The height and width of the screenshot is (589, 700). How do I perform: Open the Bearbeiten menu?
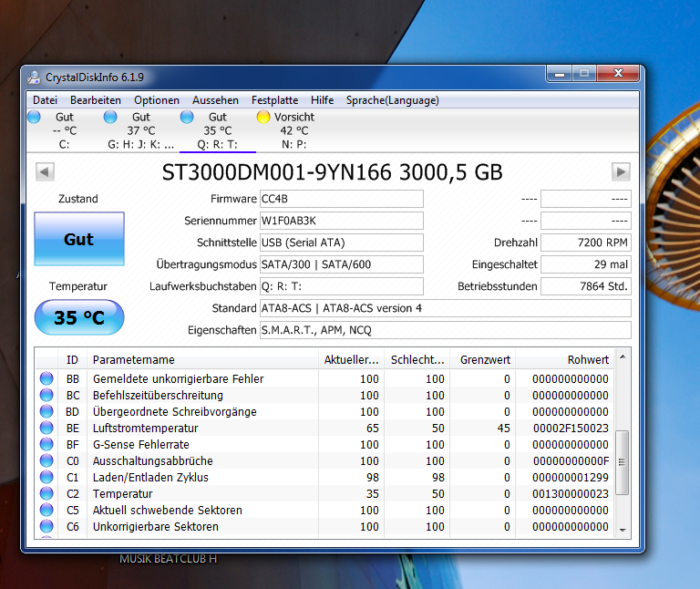[96, 100]
